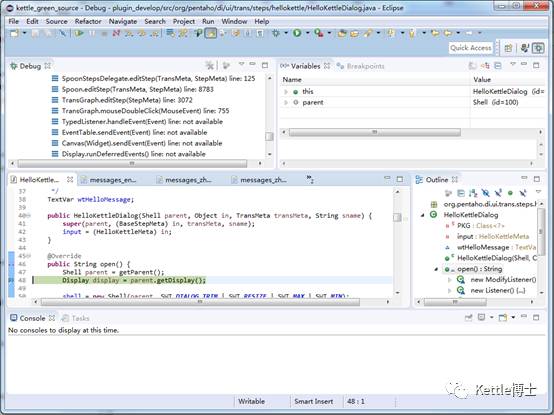Click the Debug view vertical scrollbar thumb

(x=269, y=136)
